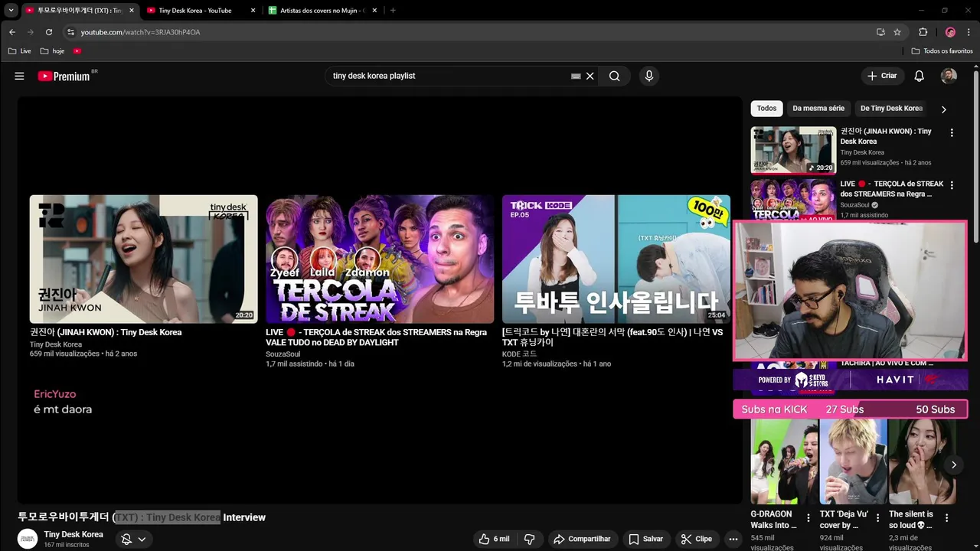980x551 pixels.
Task: Open the TERÇOLA DE STREAK end-screen thumbnail
Action: [380, 259]
